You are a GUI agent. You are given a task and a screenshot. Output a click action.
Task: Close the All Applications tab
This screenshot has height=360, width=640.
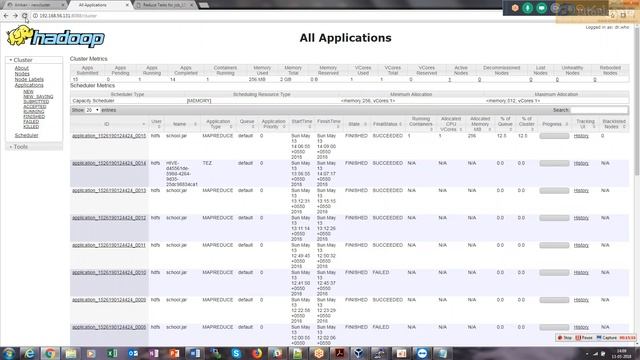point(127,5)
